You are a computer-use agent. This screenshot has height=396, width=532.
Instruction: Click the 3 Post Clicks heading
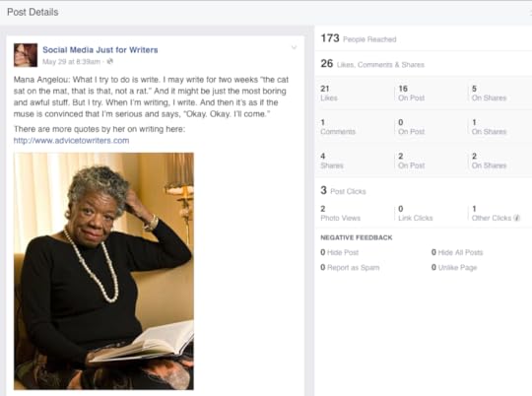(x=343, y=190)
